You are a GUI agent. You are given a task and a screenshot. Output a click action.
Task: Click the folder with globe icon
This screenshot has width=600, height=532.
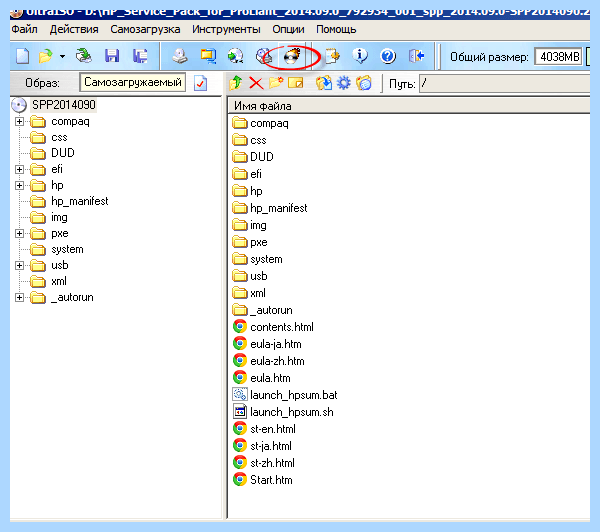click(x=364, y=83)
